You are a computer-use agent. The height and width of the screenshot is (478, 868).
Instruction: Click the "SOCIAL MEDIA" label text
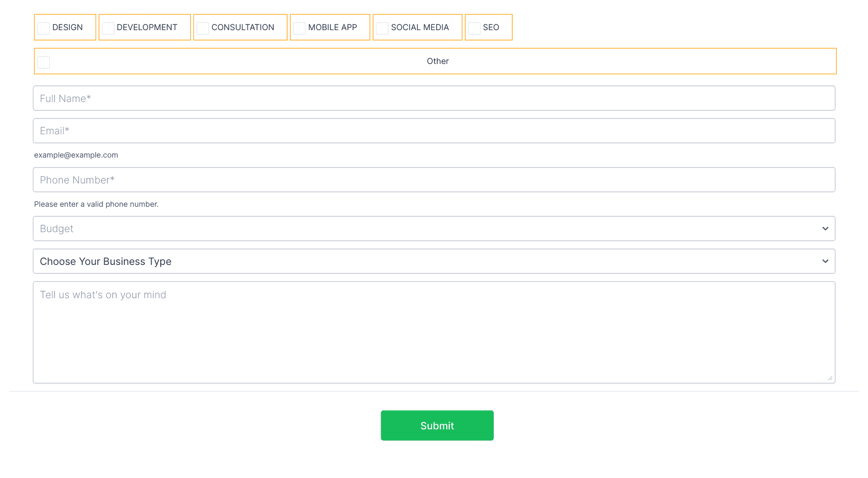(420, 27)
